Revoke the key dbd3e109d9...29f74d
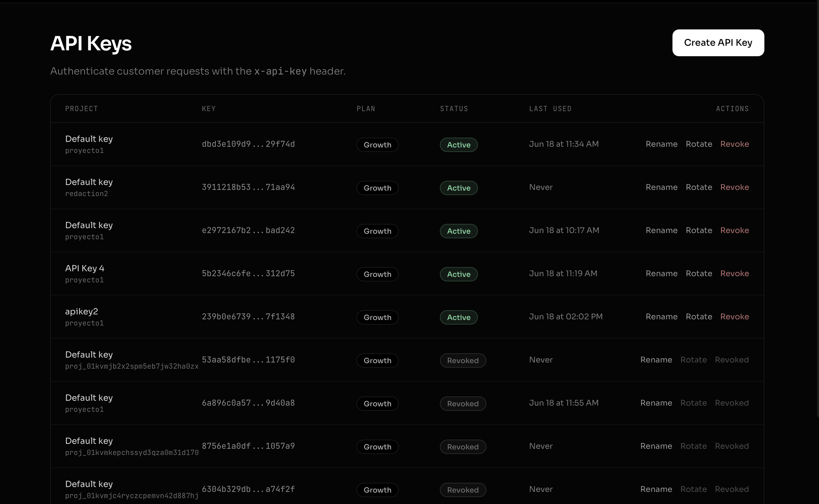 pyautogui.click(x=734, y=144)
